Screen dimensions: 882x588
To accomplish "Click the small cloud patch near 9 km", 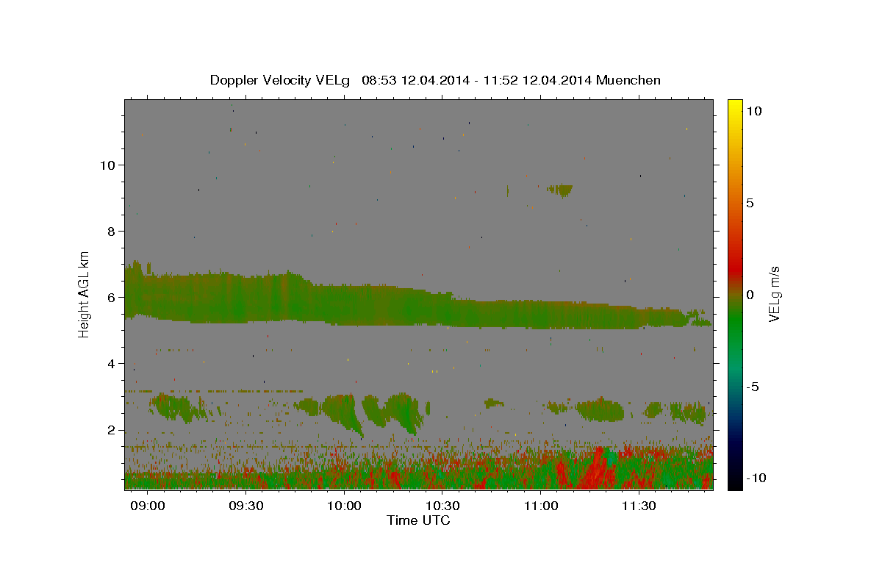I will click(560, 190).
